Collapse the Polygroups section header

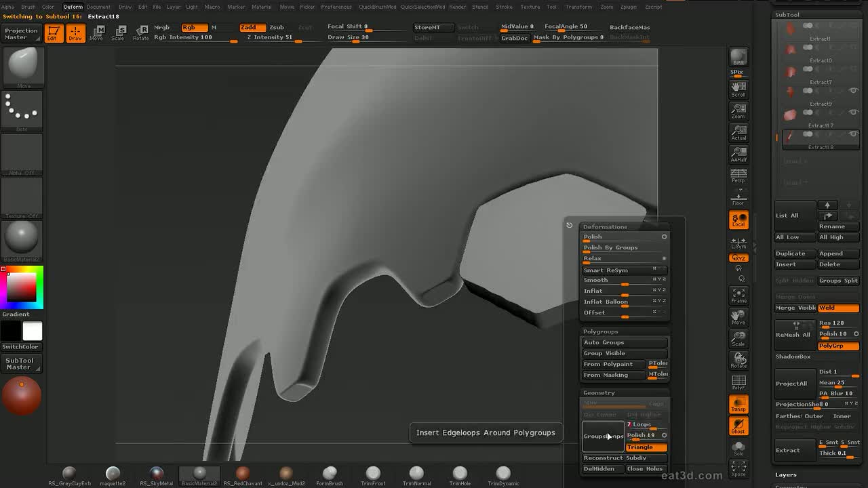click(x=601, y=331)
